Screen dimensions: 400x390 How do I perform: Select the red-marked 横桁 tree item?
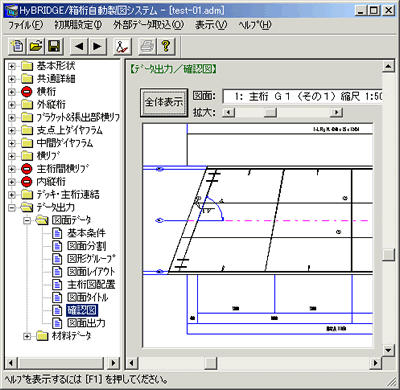[46, 92]
